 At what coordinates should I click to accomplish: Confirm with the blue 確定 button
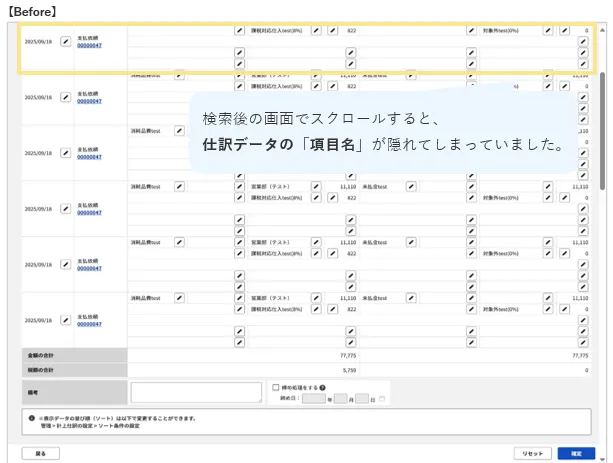pyautogui.click(x=576, y=453)
